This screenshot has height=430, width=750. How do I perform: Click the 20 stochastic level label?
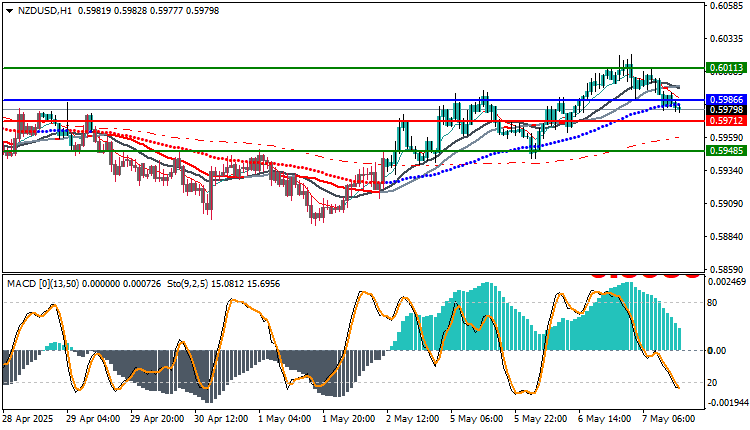[712, 383]
